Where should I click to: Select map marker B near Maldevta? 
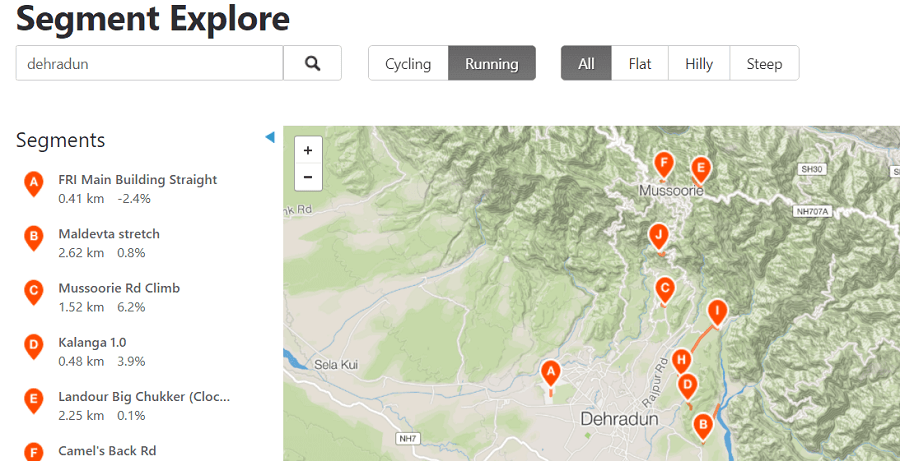tap(702, 427)
